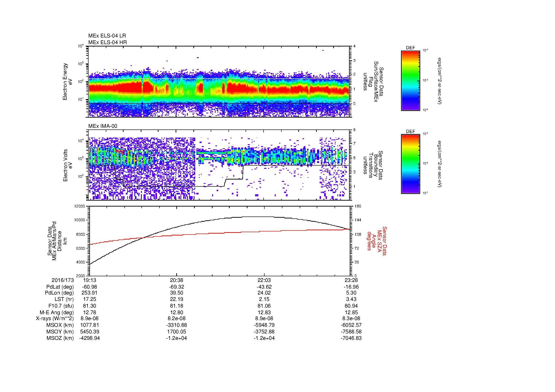This screenshot has width=555, height=392.
Task: Click the red 'MEx SZA Angle degrees' axis label
Action: (377, 241)
